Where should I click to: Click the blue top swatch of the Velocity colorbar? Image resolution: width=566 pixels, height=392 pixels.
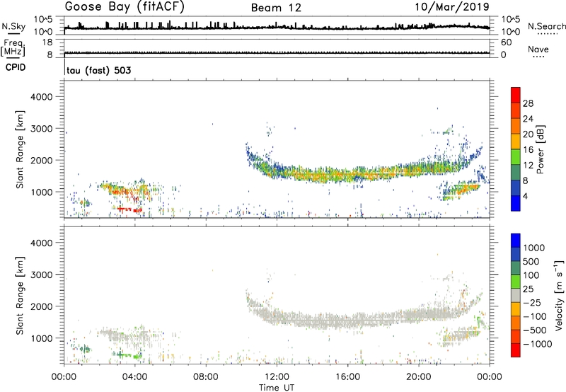click(x=516, y=241)
